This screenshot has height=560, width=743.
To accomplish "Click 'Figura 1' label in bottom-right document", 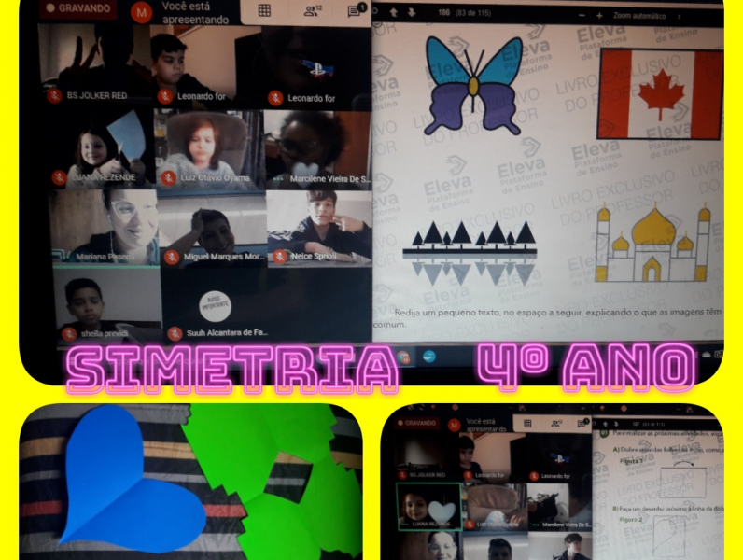I will (631, 461).
